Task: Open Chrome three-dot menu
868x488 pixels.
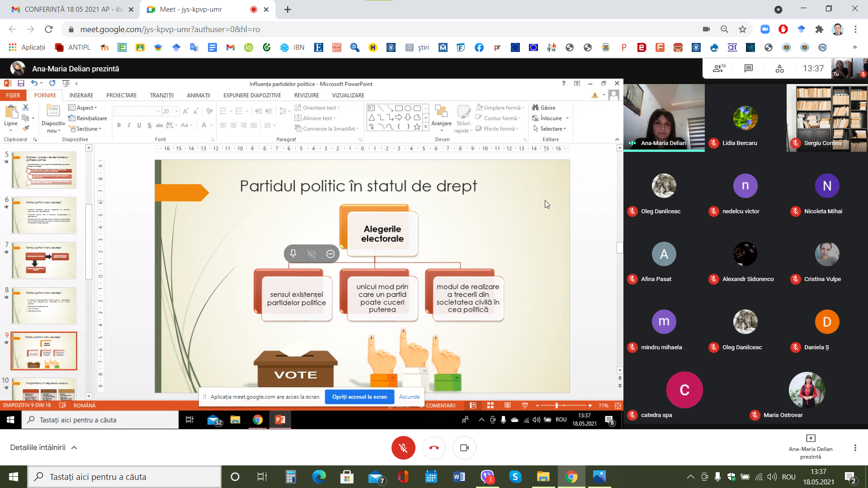Action: [x=855, y=29]
